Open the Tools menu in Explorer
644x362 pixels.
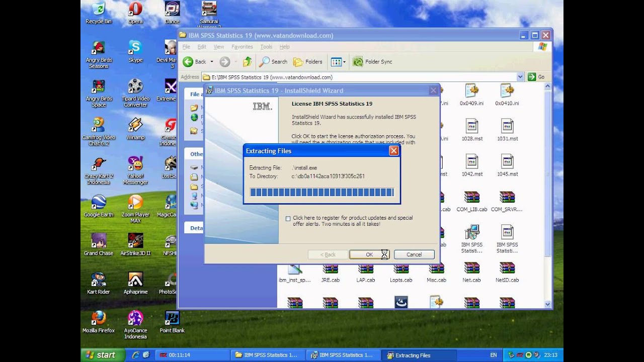click(266, 47)
